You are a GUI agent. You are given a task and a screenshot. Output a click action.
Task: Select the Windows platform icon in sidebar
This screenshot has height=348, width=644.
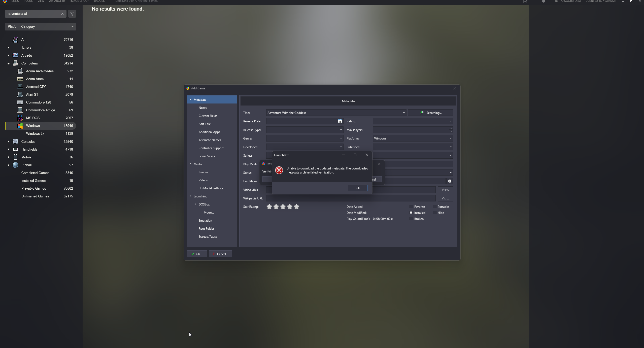coord(20,126)
